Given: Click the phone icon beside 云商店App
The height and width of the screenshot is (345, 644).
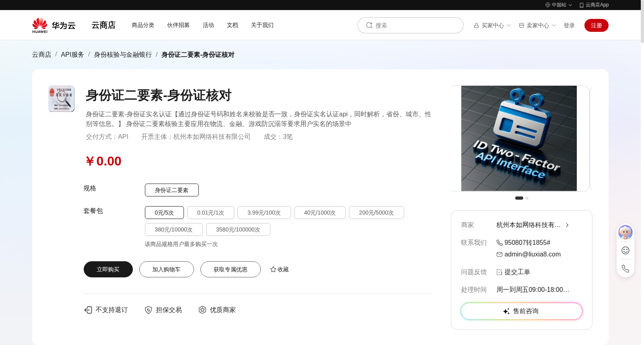Looking at the screenshot, I should click(x=582, y=5).
